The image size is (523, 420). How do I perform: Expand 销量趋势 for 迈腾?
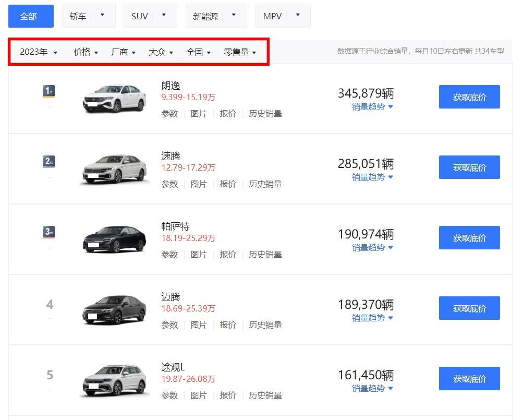(x=372, y=318)
